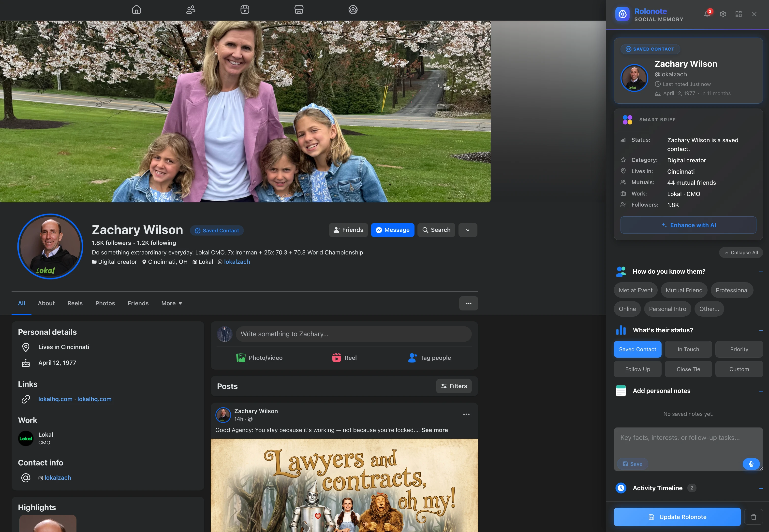The width and height of the screenshot is (769, 532).
Task: Switch to the About tab
Action: tap(46, 303)
